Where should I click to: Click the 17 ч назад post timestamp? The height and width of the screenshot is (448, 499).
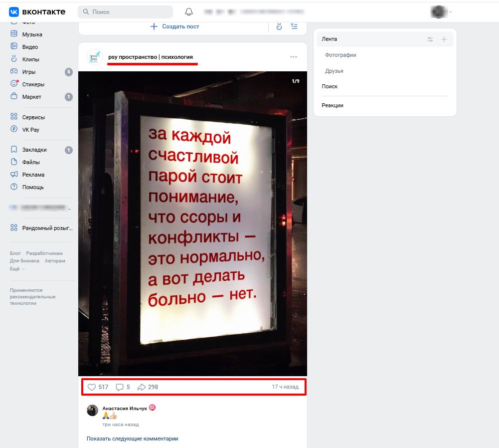tap(285, 387)
